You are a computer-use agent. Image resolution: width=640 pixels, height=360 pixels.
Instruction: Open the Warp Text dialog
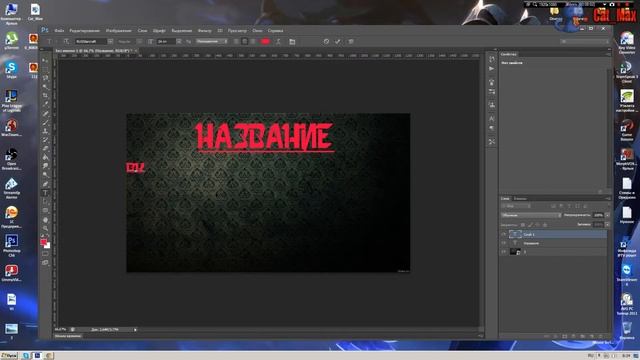[x=278, y=41]
